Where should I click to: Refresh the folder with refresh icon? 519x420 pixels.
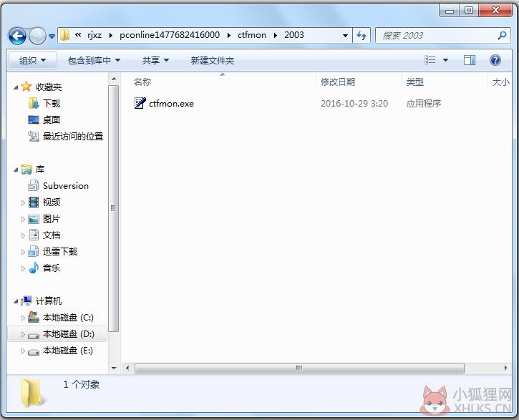(362, 35)
